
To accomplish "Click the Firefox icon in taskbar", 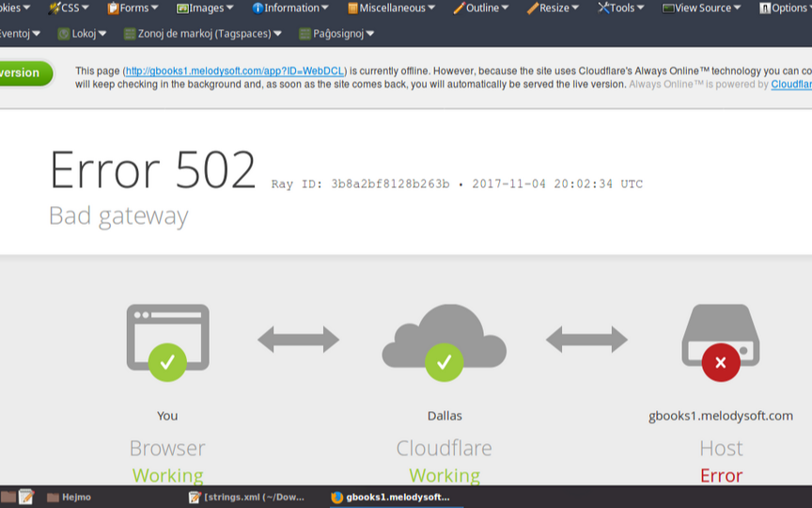I will [337, 497].
